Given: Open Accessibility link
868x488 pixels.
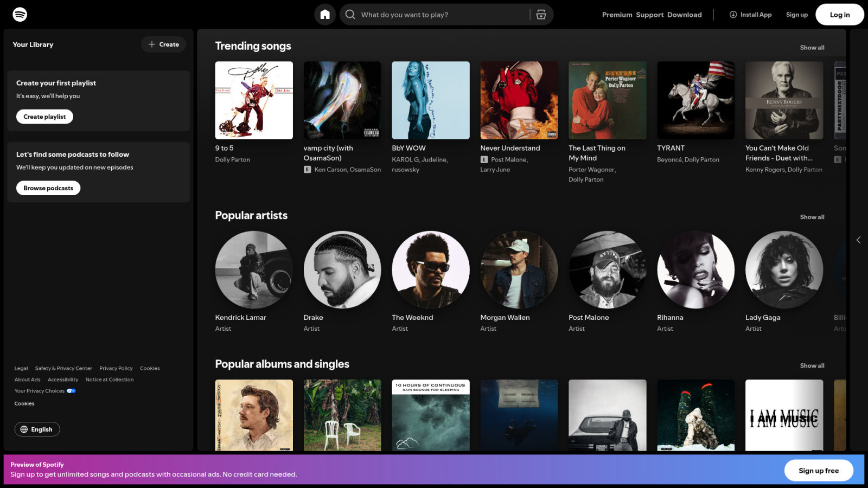Looking at the screenshot, I should pos(63,380).
